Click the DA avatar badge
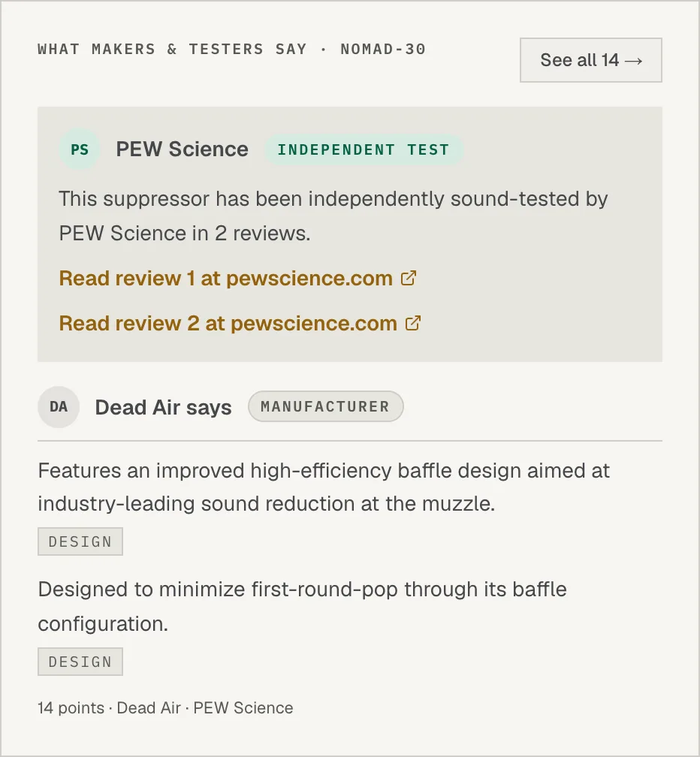 [x=59, y=407]
